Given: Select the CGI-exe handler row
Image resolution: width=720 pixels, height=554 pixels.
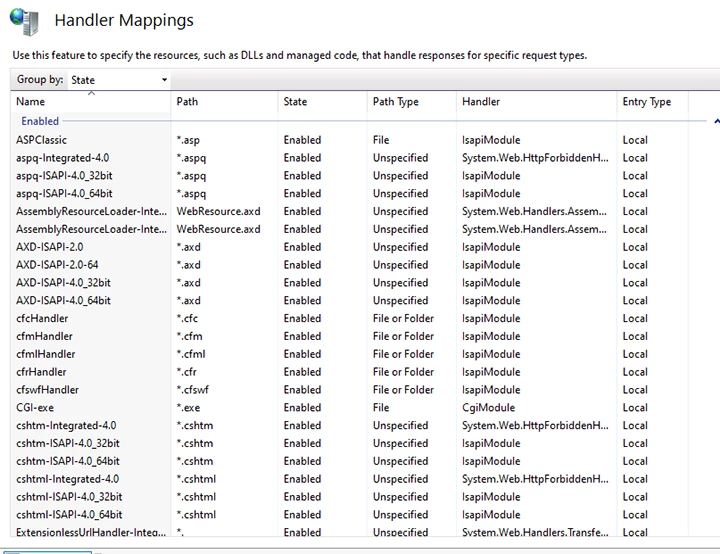Looking at the screenshot, I should (35, 408).
